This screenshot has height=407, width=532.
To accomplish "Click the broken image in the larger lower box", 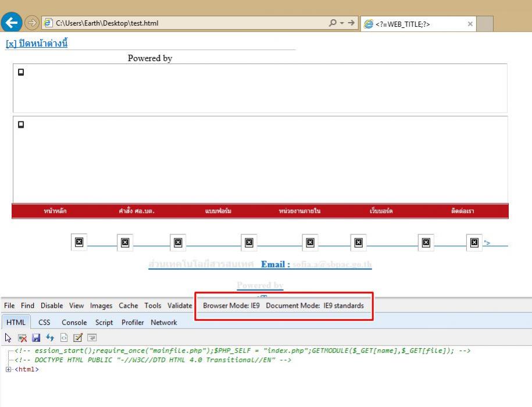I will coord(21,124).
